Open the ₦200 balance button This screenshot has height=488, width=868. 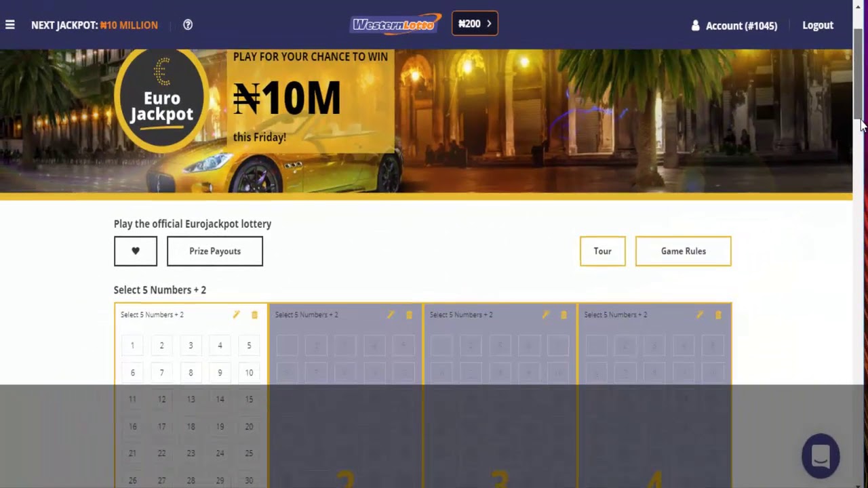tap(475, 24)
